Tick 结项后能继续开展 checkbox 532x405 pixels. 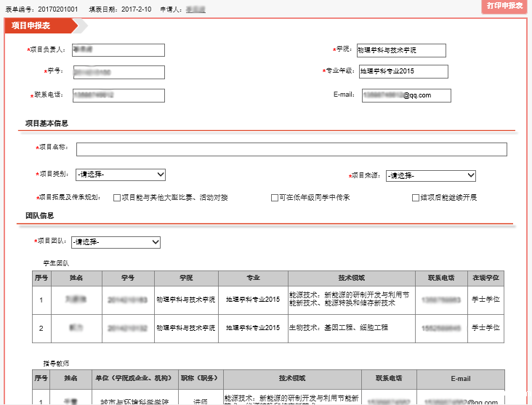[x=416, y=198]
